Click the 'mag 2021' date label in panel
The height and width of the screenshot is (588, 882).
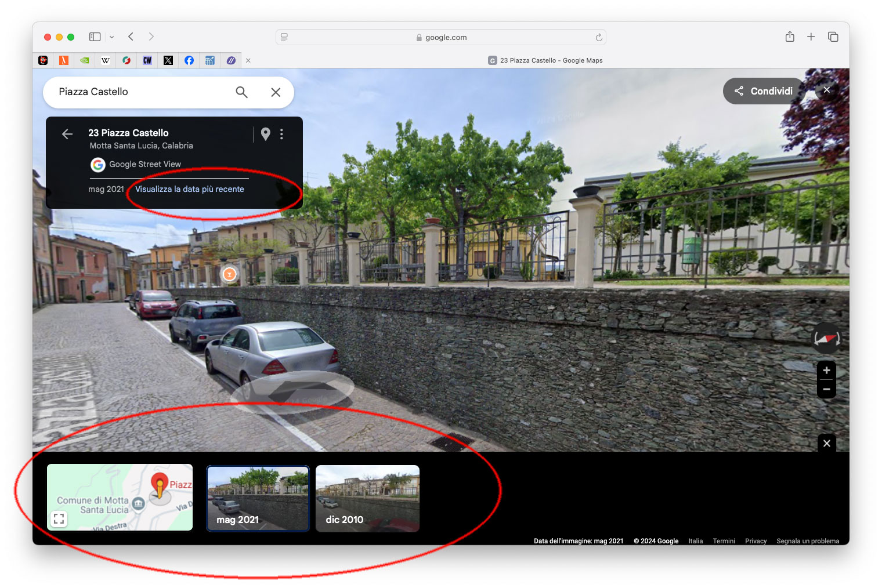coord(106,189)
